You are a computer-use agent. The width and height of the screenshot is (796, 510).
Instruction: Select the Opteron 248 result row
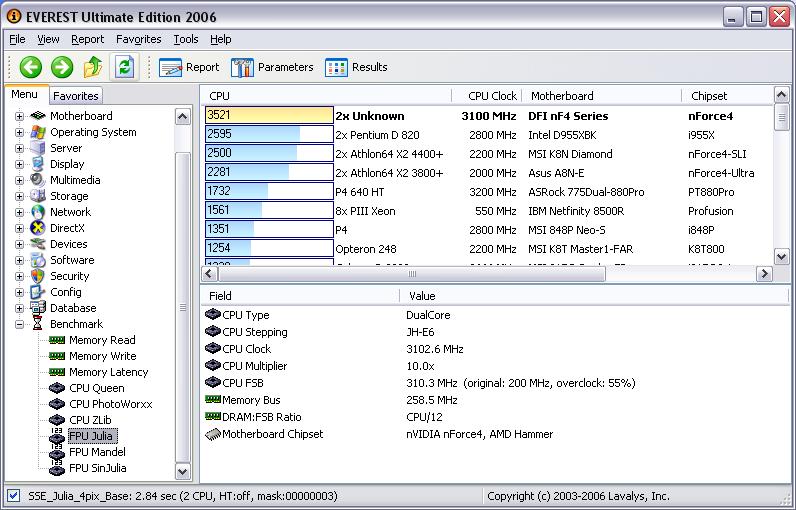click(488, 249)
